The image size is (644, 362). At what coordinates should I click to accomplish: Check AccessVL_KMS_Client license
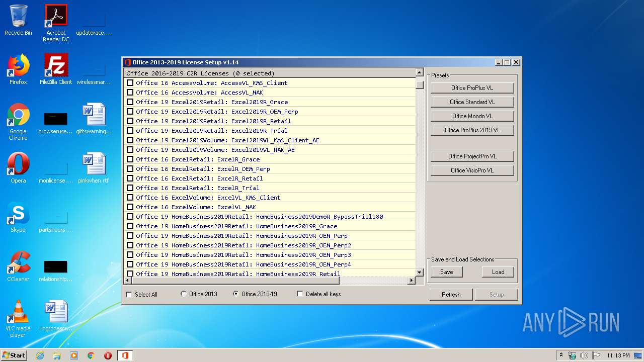130,83
